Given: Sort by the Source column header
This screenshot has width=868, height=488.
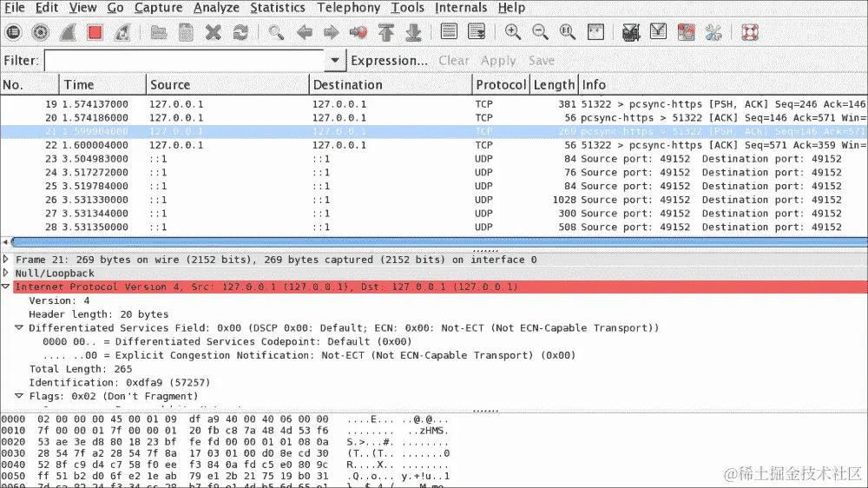Looking at the screenshot, I should (x=227, y=85).
